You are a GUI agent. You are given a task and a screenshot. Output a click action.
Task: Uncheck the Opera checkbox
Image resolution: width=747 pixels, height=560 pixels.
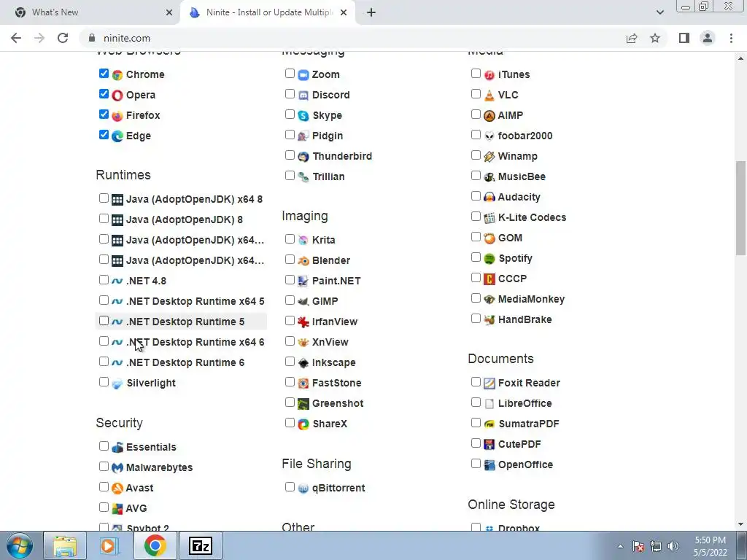(x=104, y=94)
